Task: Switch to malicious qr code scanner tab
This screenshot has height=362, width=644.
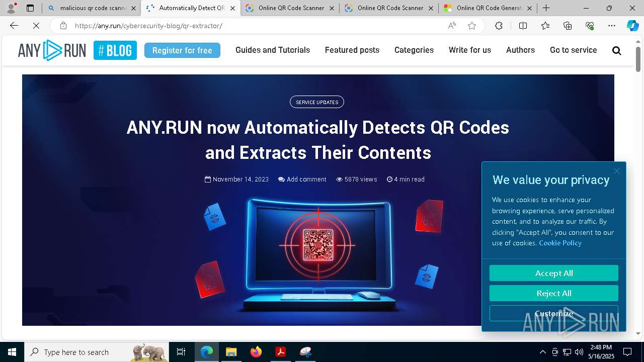Action: (92, 8)
